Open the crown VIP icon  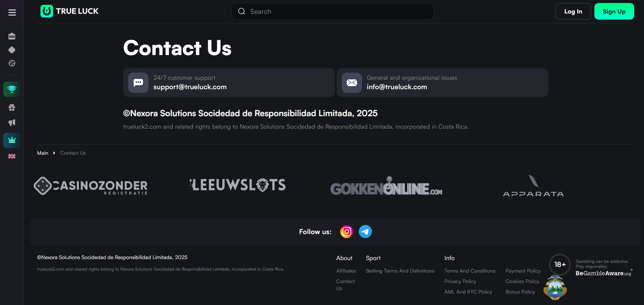12,140
